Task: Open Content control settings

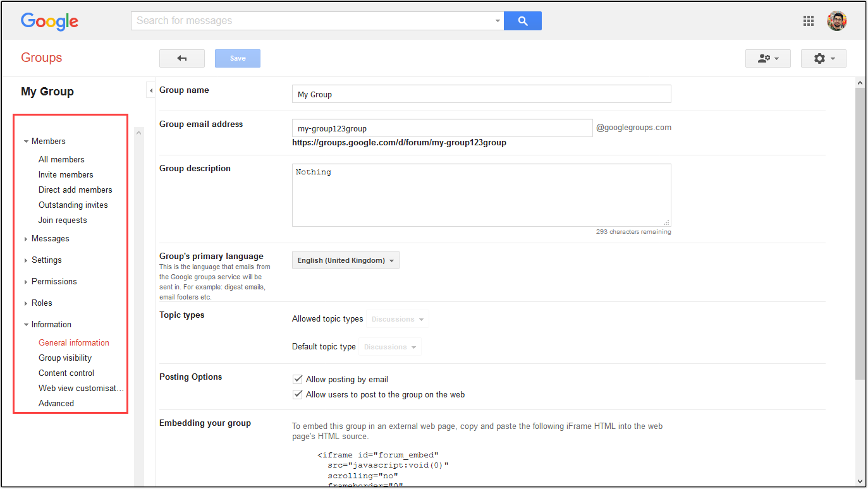Action: click(x=66, y=373)
